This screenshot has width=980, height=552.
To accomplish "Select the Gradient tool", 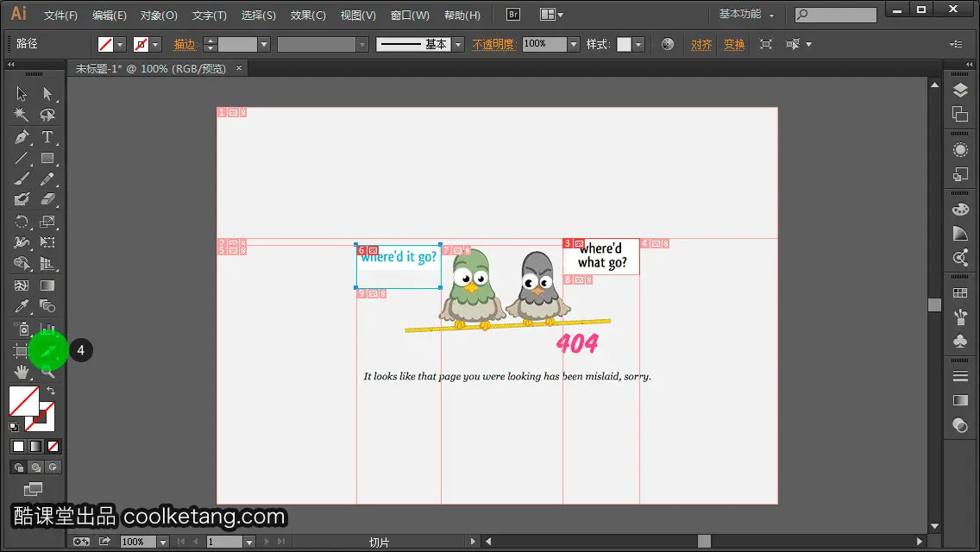I will coord(47,285).
